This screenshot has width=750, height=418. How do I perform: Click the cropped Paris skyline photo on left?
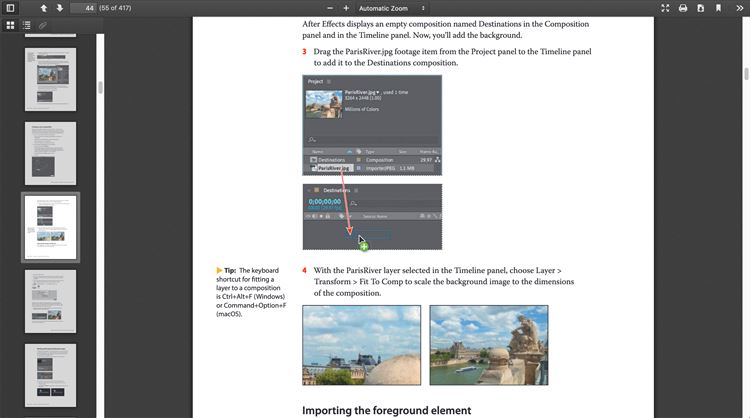362,345
